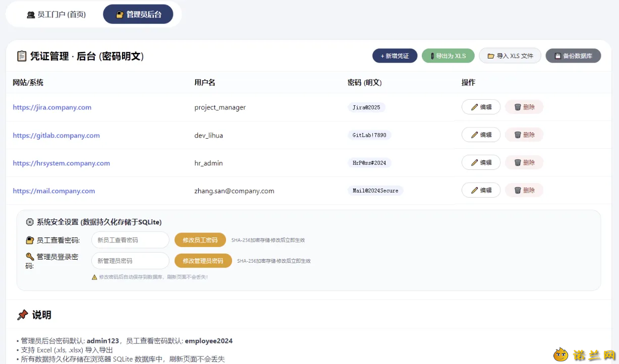Screen dimensions: 619x364
Task: Click the lock icon beside 员工查看密码
Action: click(x=30, y=240)
